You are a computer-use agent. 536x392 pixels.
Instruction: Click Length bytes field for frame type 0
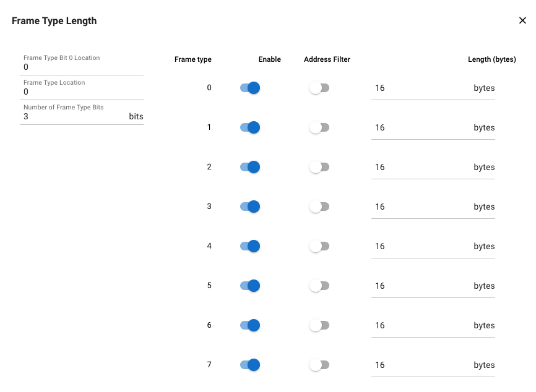point(421,88)
